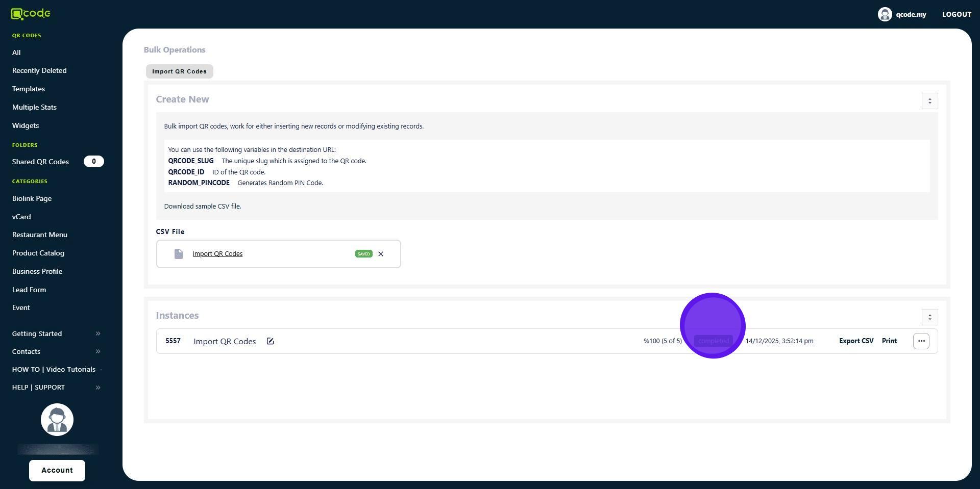Print the Import QR Codes instance

[x=889, y=341]
